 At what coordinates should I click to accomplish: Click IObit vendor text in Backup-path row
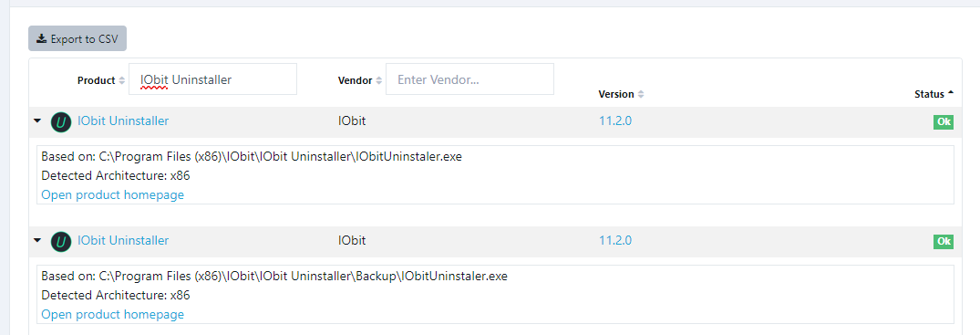[352, 240]
